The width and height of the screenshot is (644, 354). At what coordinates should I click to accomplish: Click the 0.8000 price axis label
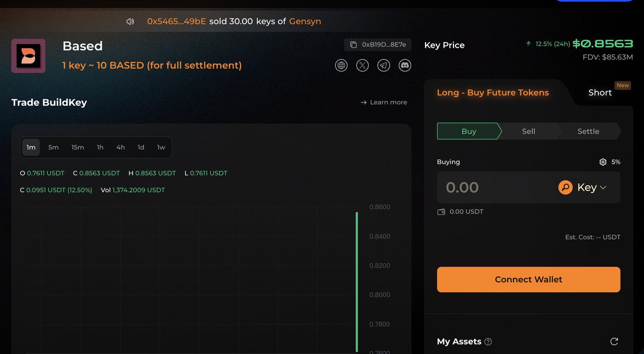point(380,295)
